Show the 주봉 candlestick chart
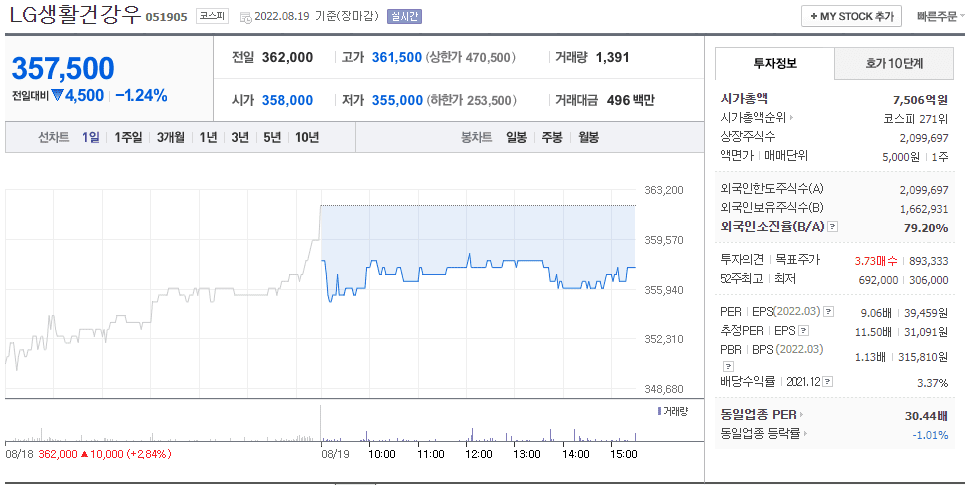 point(552,137)
